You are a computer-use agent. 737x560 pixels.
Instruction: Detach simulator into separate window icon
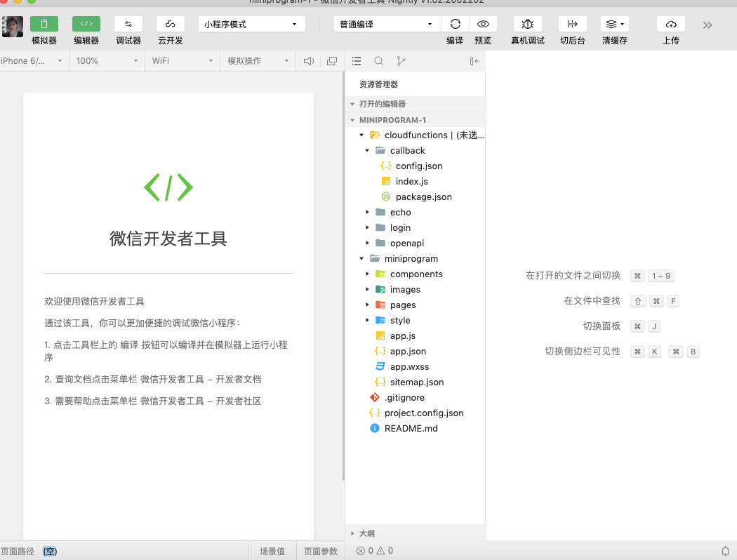pyautogui.click(x=332, y=61)
